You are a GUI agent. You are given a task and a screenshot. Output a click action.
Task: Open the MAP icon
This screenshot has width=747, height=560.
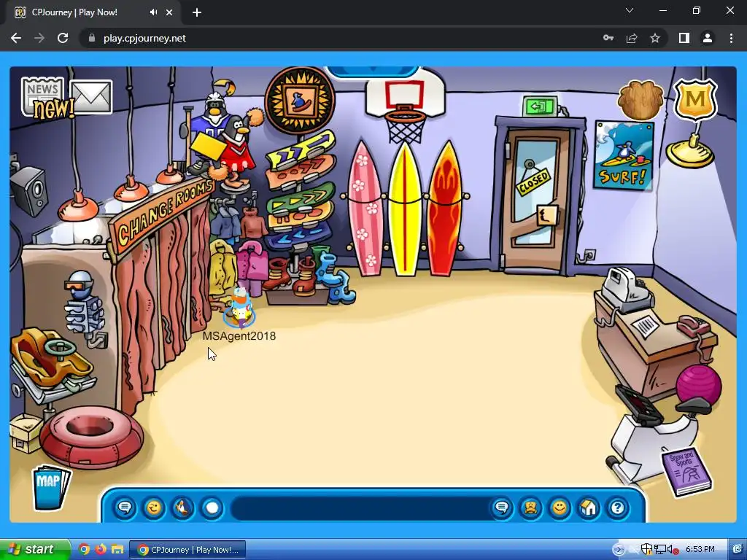point(50,488)
